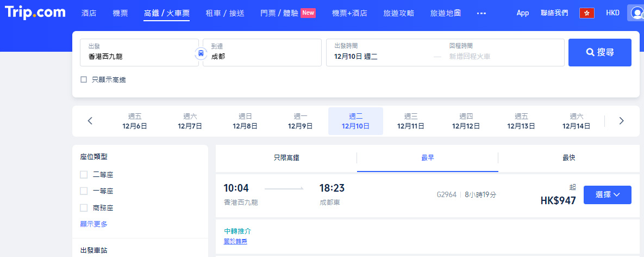Open the 機票+酒店 menu item
The height and width of the screenshot is (257, 644).
[x=349, y=13]
